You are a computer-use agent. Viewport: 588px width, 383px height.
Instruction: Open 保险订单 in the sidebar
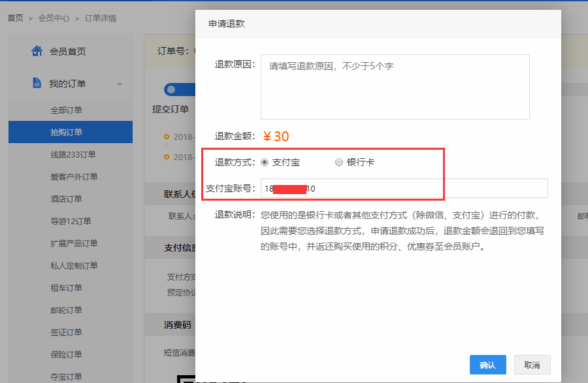67,354
